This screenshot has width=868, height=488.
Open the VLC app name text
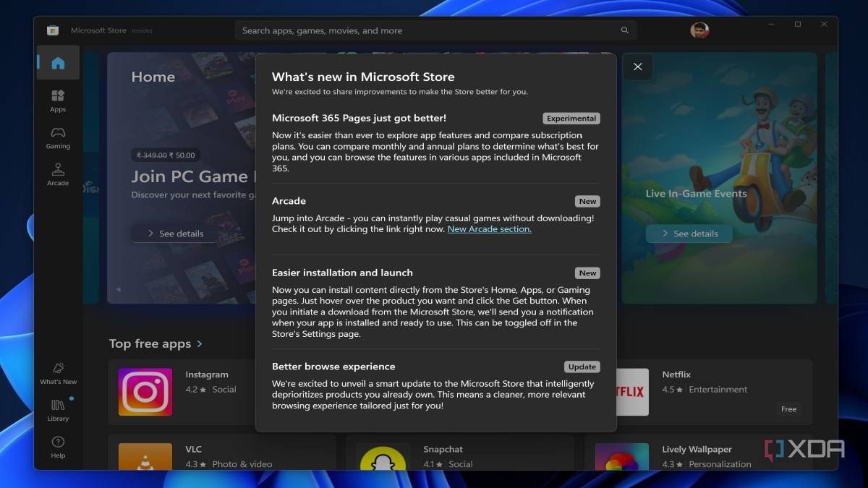193,450
